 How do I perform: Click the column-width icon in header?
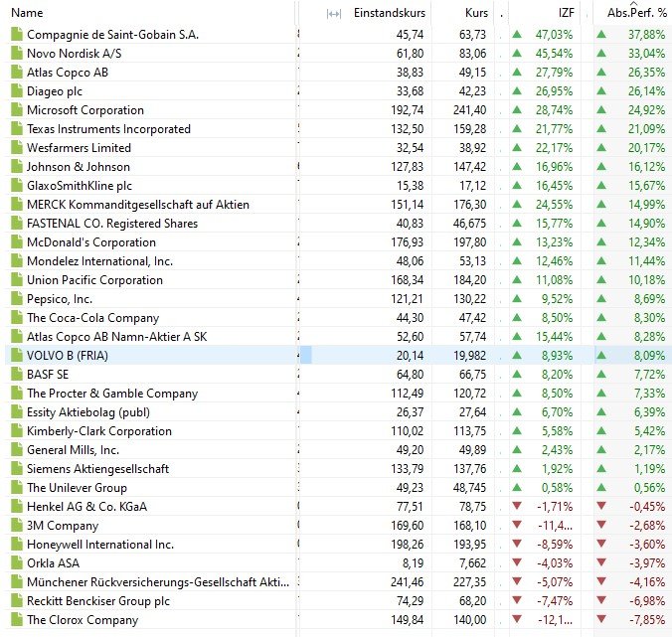(x=333, y=14)
